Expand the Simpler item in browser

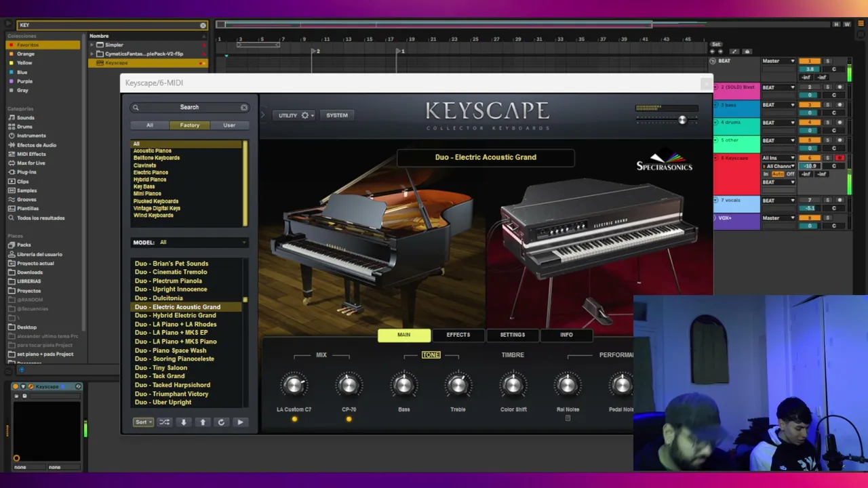click(x=92, y=45)
